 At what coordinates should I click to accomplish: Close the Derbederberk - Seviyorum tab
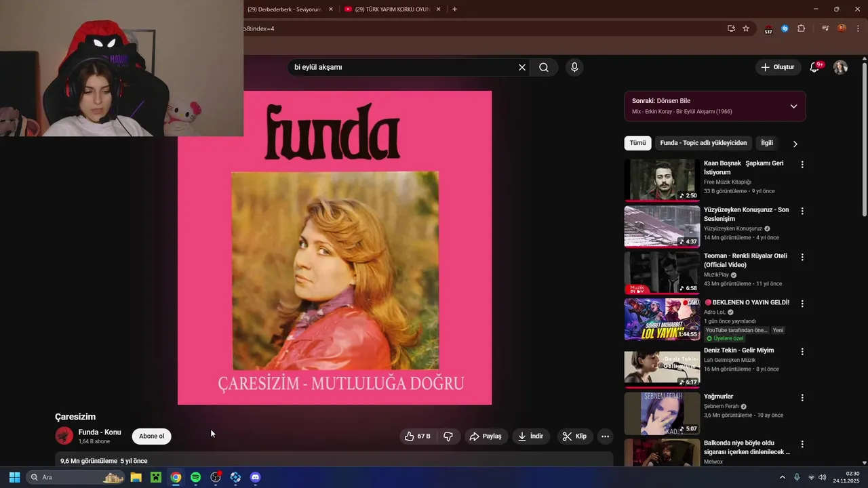331,9
